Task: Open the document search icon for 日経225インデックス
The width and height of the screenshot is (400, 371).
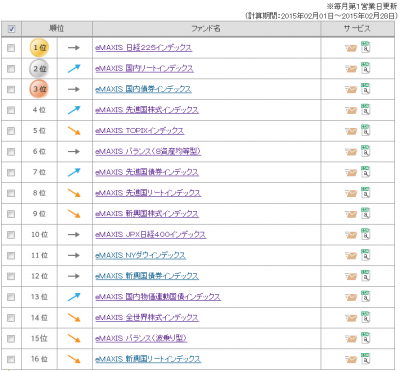Action: coord(366,47)
